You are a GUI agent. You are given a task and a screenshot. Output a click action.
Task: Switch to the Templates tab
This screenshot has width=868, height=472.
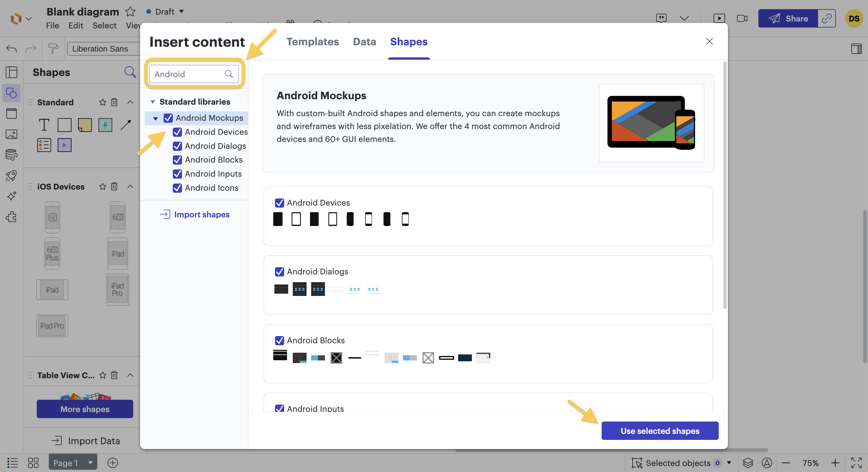coord(313,42)
